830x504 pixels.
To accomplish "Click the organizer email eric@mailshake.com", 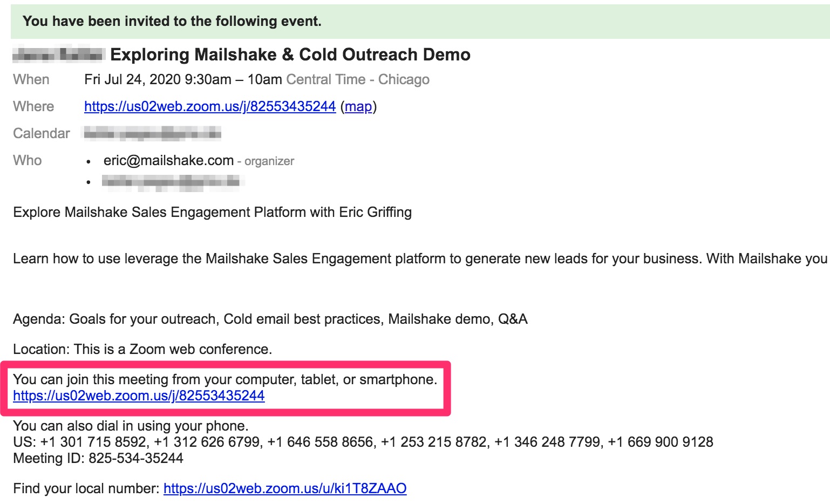I will click(x=168, y=160).
